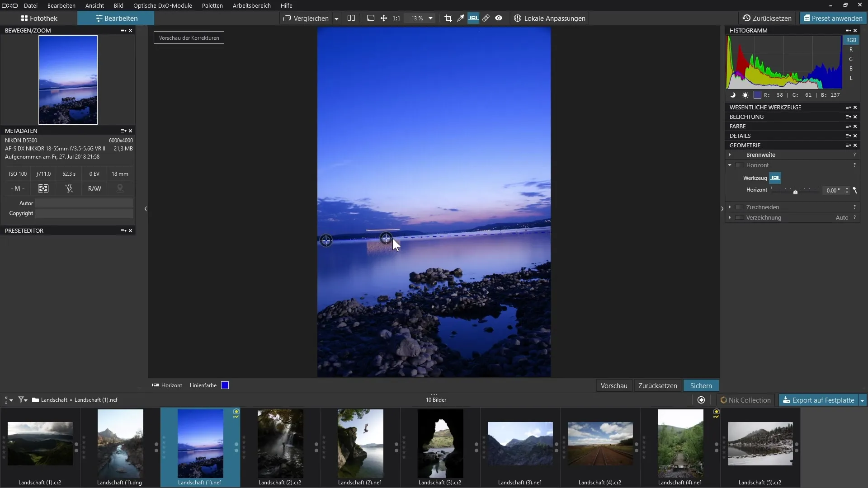Open the Paletten menu
The width and height of the screenshot is (868, 488).
tap(212, 5)
